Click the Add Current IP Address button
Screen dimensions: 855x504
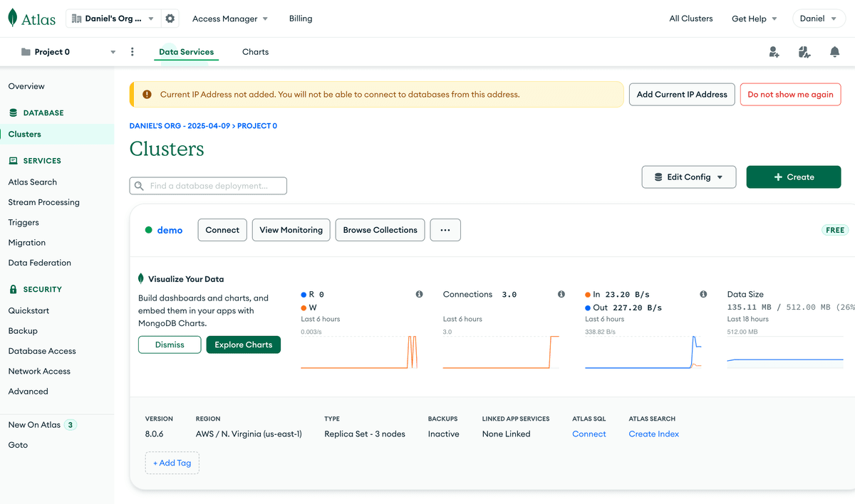pyautogui.click(x=681, y=93)
